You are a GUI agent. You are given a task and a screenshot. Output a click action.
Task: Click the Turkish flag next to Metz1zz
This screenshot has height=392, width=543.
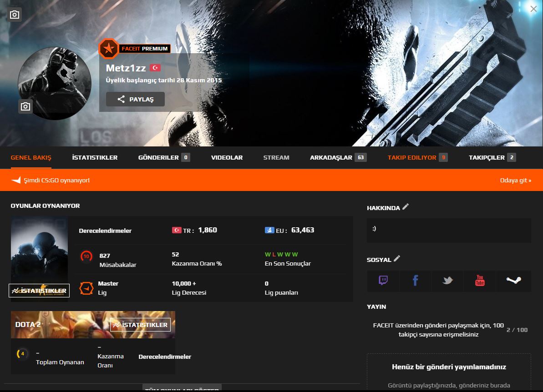point(155,68)
